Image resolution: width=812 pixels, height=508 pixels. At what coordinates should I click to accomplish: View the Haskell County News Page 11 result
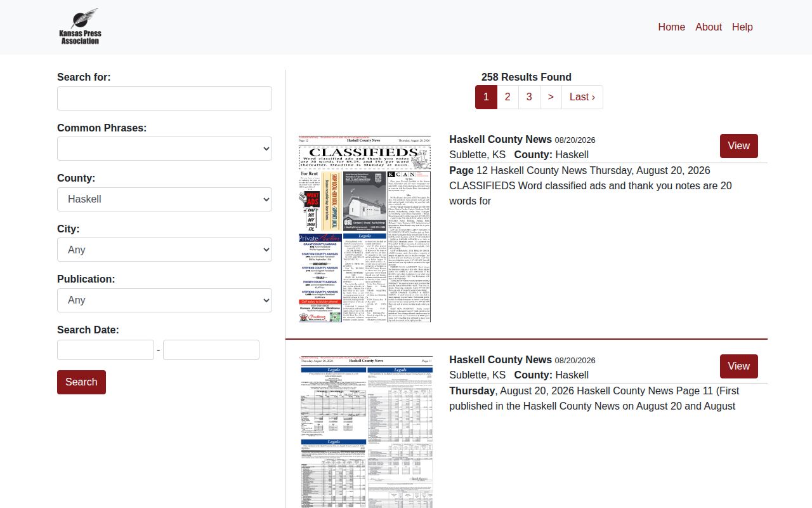(x=739, y=366)
